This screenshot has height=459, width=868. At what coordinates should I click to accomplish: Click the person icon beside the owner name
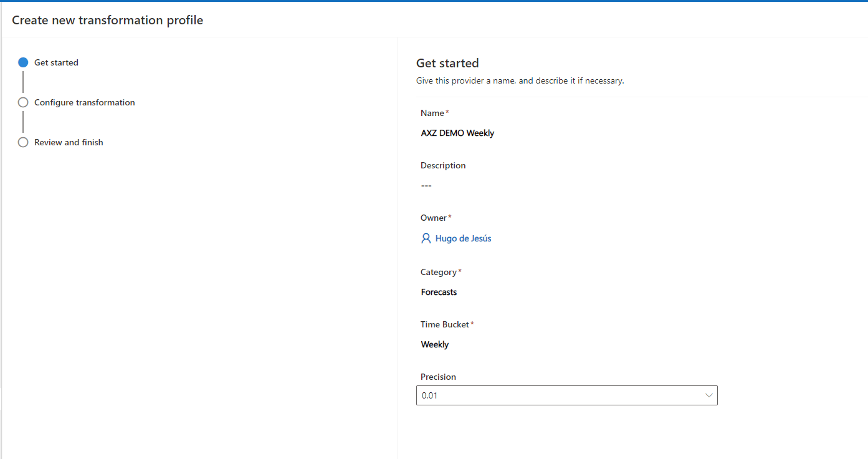(426, 238)
